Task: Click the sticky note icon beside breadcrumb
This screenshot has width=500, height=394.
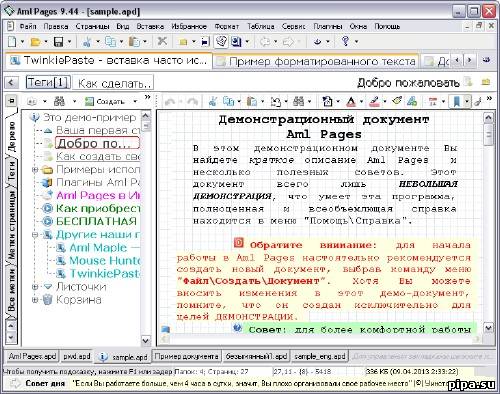Action: tap(469, 82)
